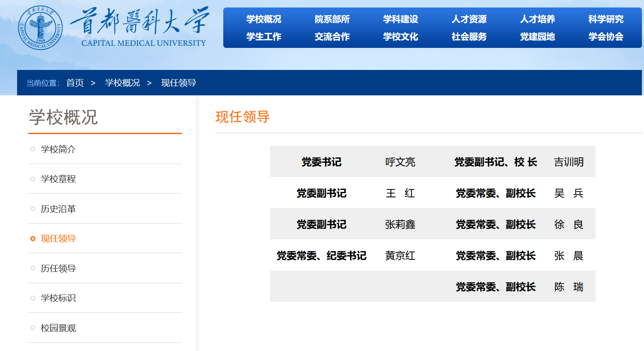The height and width of the screenshot is (351, 644).
Task: Open 学校章程 in the sidebar
Action: [x=58, y=179]
